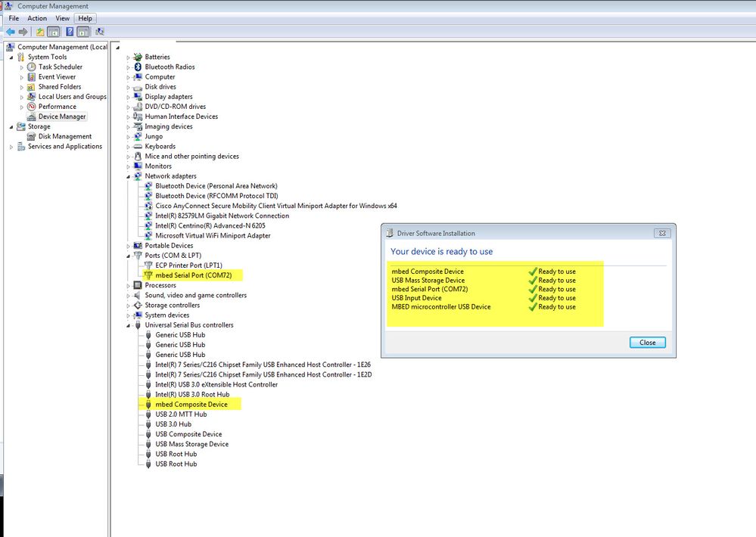Select the USB Mass Storage Device tree entry
The height and width of the screenshot is (537, 756).
pos(192,444)
